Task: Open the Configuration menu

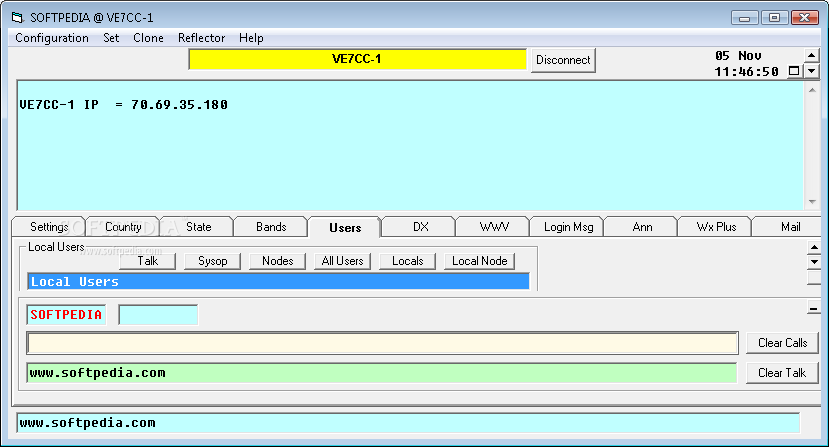Action: [x=52, y=38]
